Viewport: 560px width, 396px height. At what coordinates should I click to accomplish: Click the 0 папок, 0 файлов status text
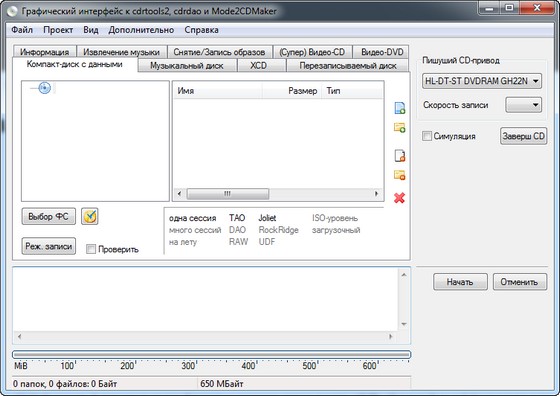[x=65, y=384]
